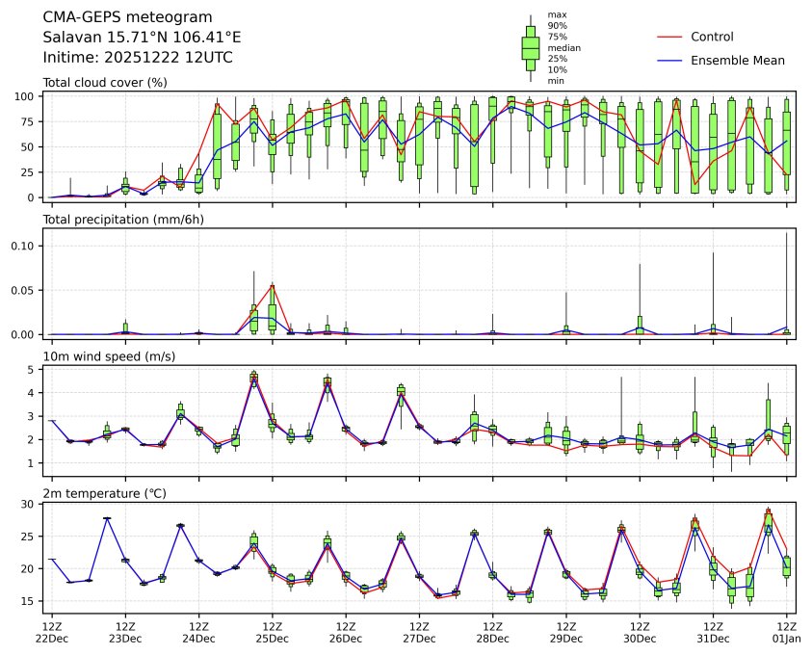Click the Total cloud cover (%) panel title
The width and height of the screenshot is (812, 655).
coord(105,83)
